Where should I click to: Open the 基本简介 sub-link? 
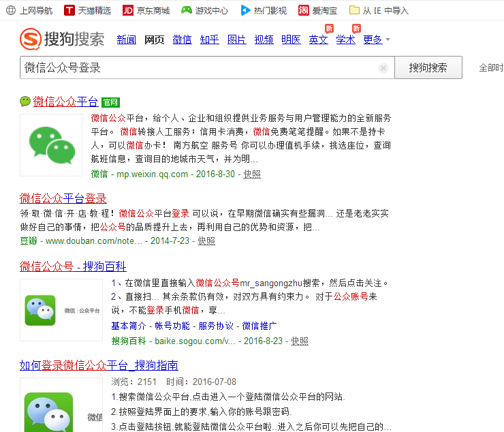point(129,326)
